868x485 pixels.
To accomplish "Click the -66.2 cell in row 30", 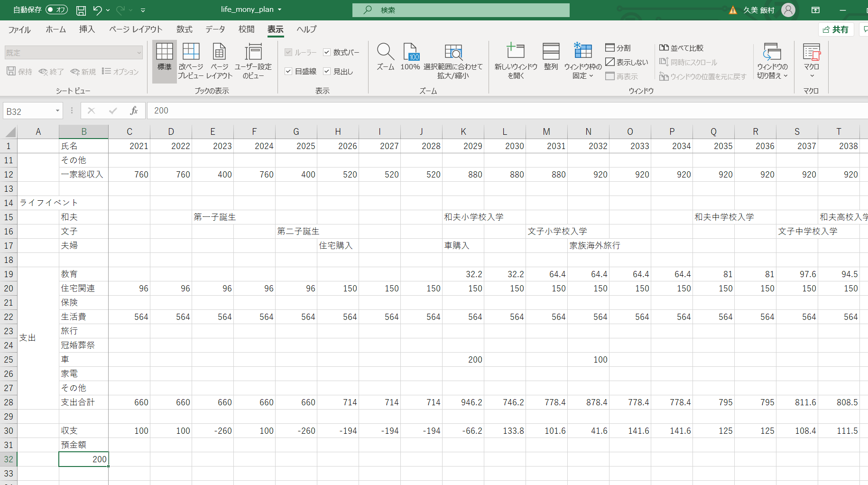I will coord(463,431).
